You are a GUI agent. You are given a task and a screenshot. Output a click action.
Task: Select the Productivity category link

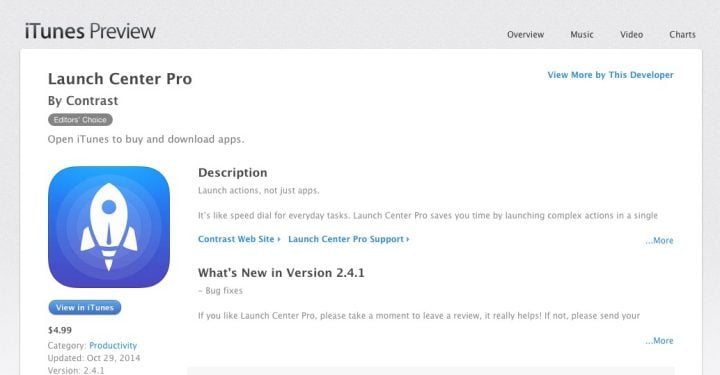coord(113,345)
